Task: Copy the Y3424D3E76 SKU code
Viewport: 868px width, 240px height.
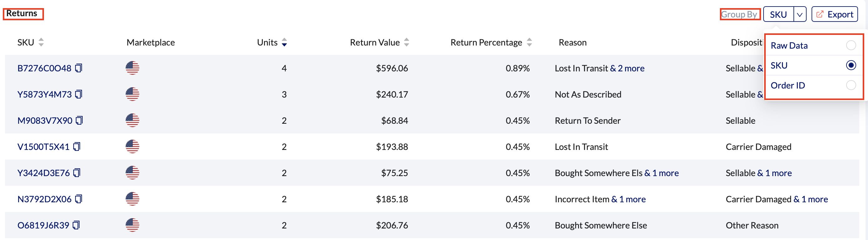Action: [x=77, y=173]
